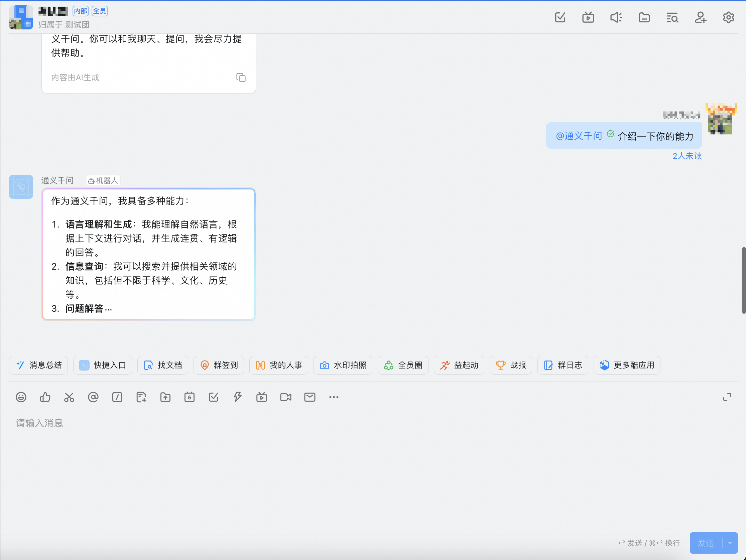Open the 消息总结 quick app
The image size is (746, 560).
(x=38, y=365)
